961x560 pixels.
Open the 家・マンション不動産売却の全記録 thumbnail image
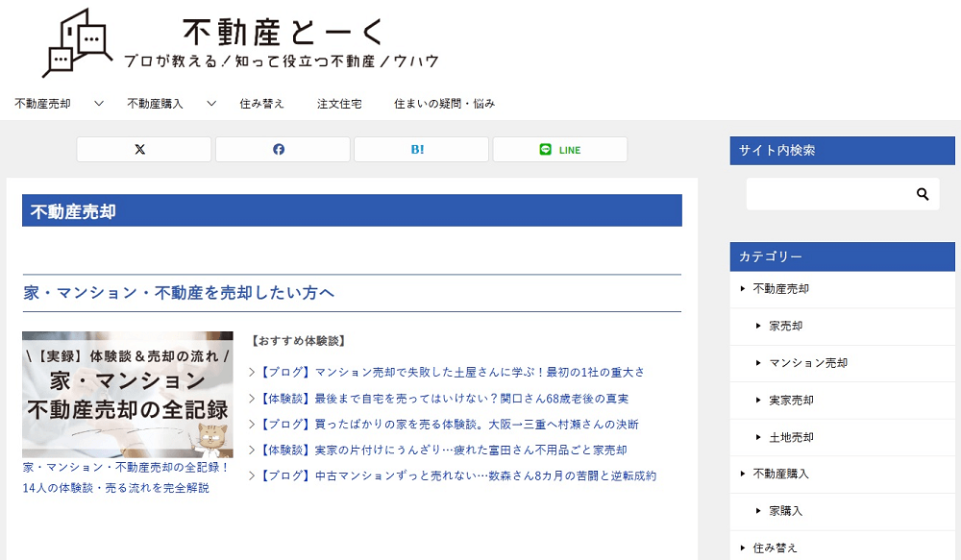128,395
